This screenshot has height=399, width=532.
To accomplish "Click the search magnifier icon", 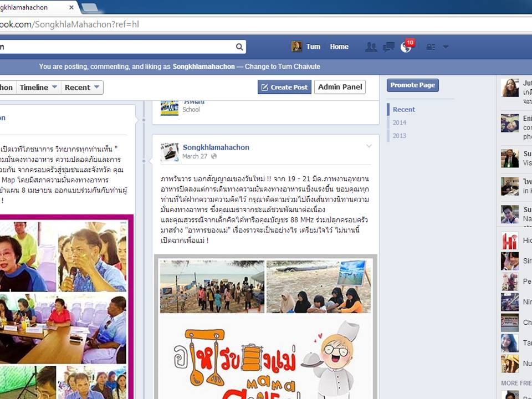I will pos(239,47).
